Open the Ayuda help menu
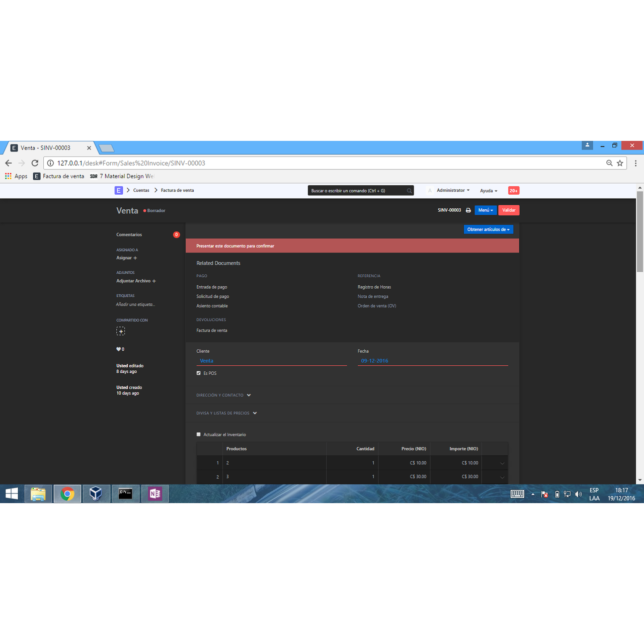 [x=488, y=191]
